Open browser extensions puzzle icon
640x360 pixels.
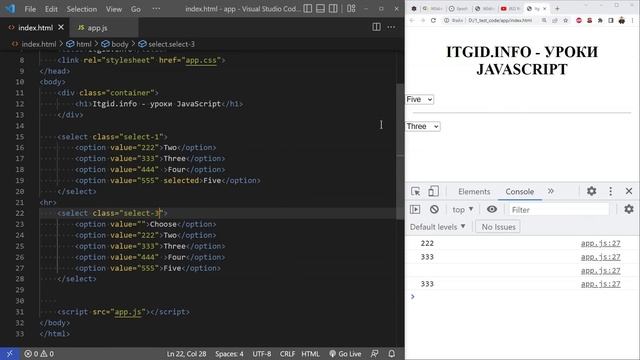[x=600, y=20]
